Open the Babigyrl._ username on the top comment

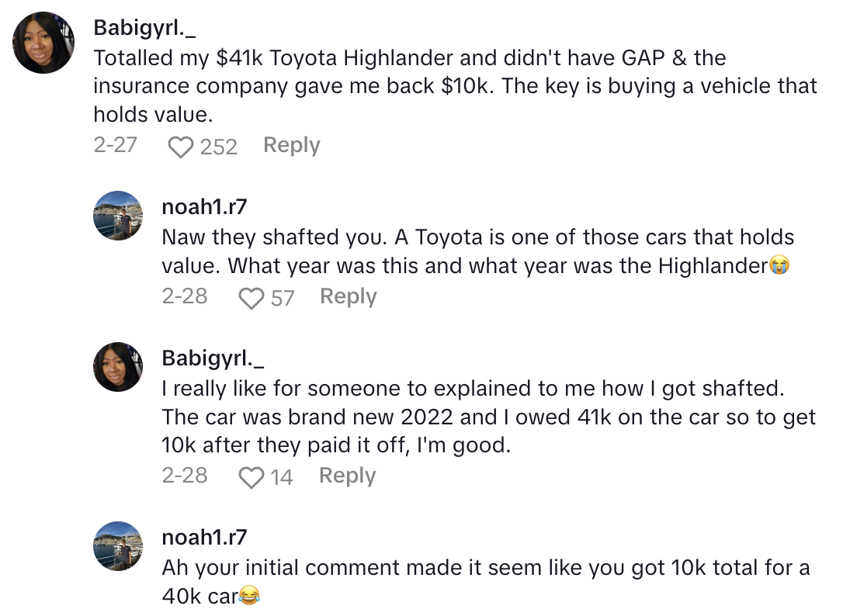pos(144,27)
